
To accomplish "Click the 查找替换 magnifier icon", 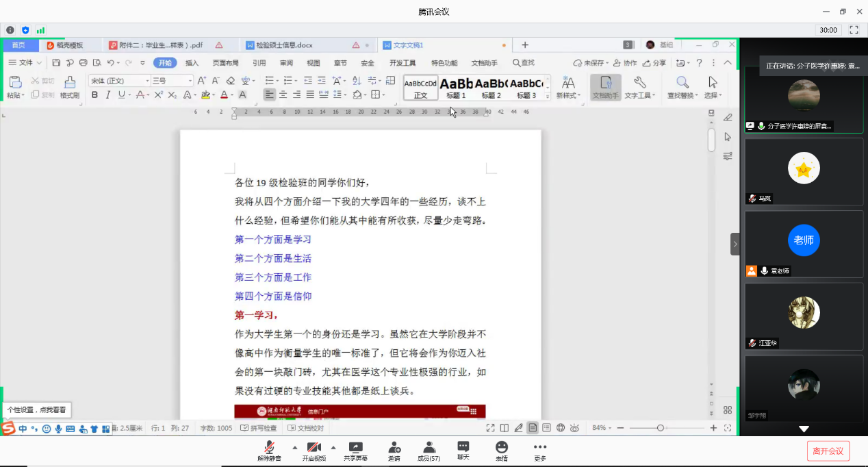I will (x=682, y=84).
